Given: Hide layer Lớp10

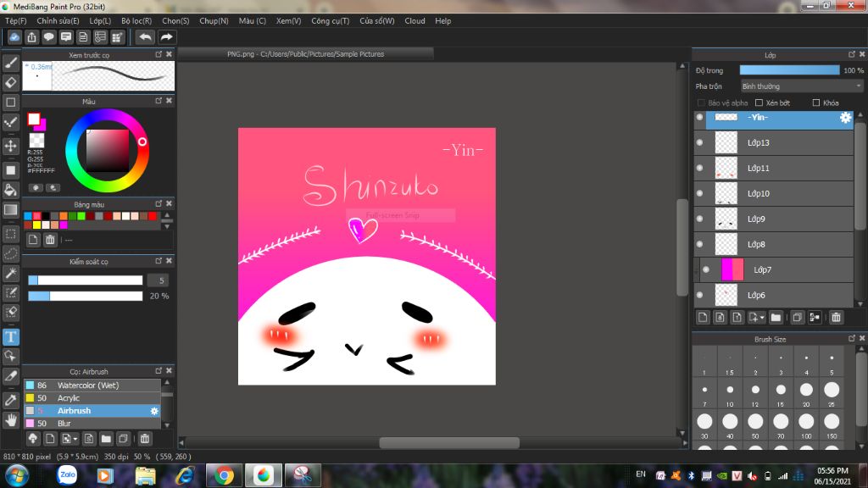Looking at the screenshot, I should pyautogui.click(x=699, y=194).
